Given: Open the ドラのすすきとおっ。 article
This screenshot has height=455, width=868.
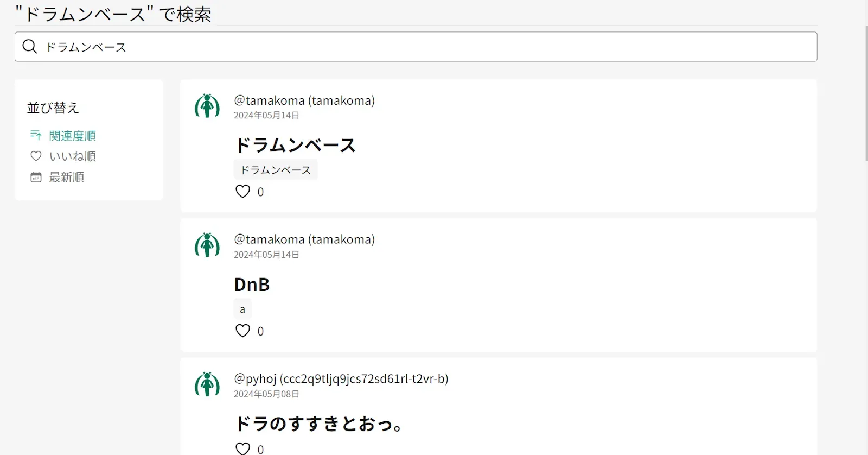Looking at the screenshot, I should click(x=320, y=424).
